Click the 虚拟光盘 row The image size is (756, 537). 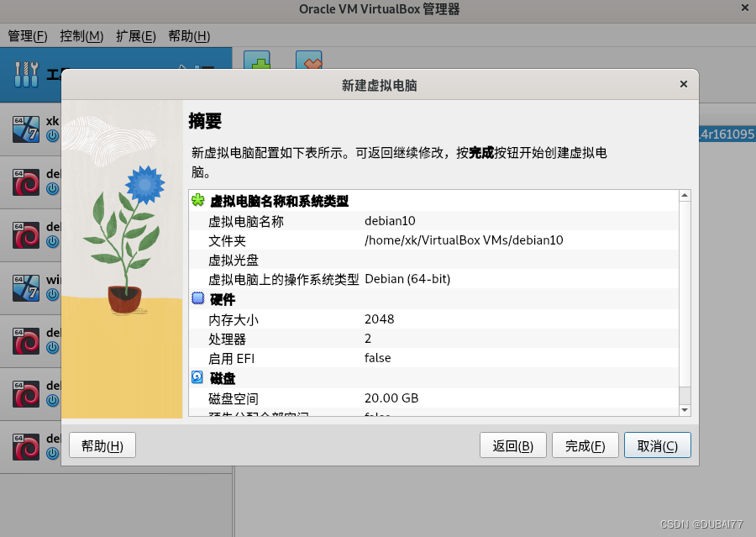click(x=433, y=260)
